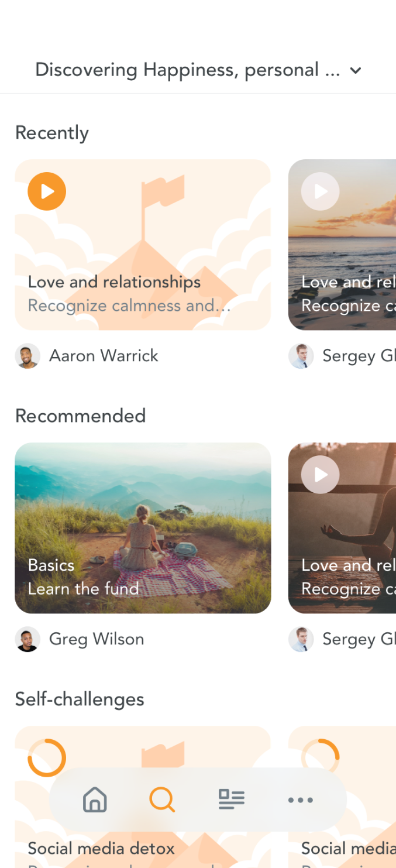Select the orange Search icon

pos(162,800)
